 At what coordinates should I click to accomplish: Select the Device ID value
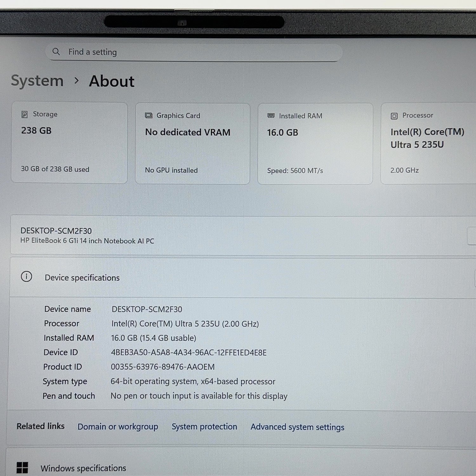click(189, 353)
